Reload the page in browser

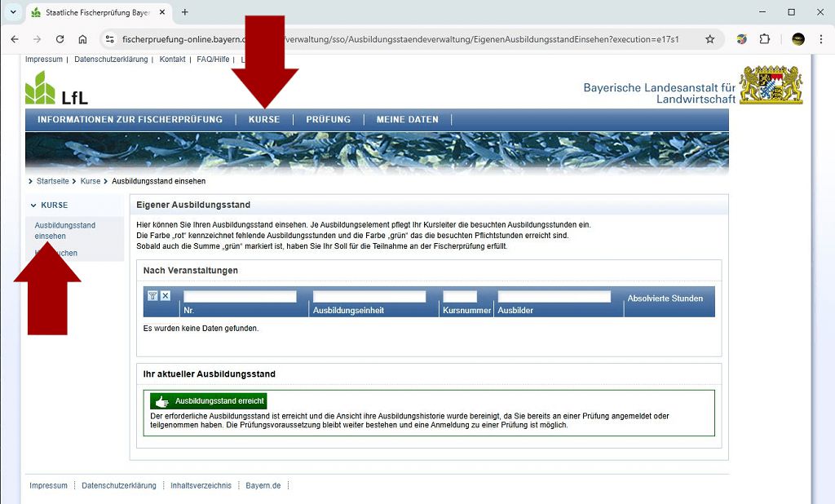click(60, 39)
